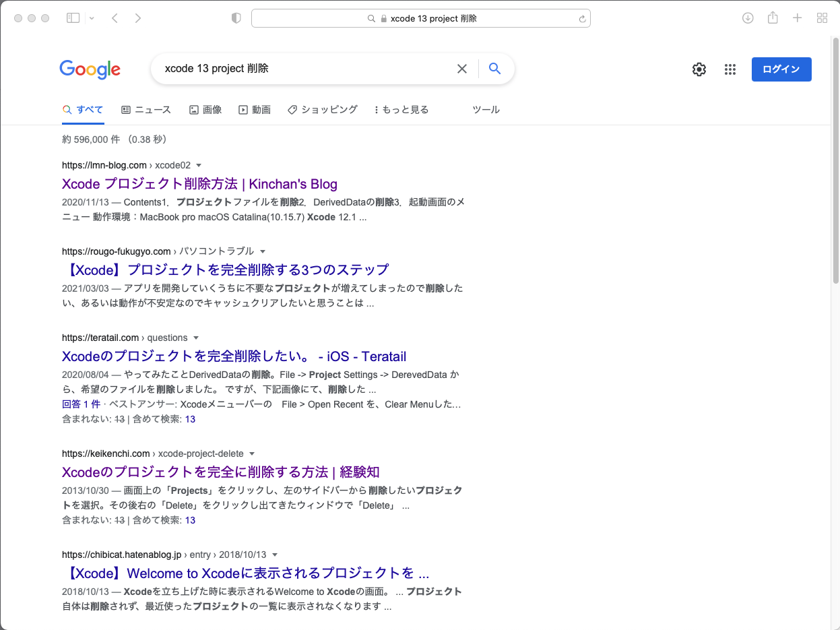
Task: Switch to ニュース tab
Action: [x=146, y=109]
